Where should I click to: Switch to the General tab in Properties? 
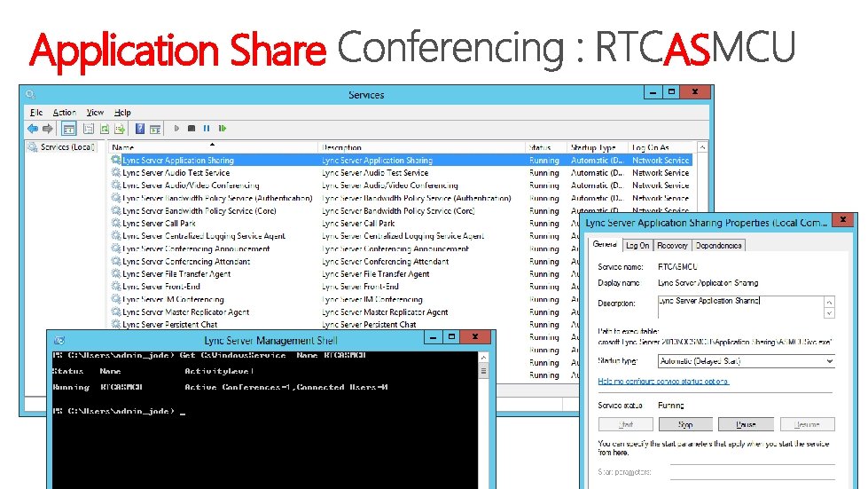(605, 245)
